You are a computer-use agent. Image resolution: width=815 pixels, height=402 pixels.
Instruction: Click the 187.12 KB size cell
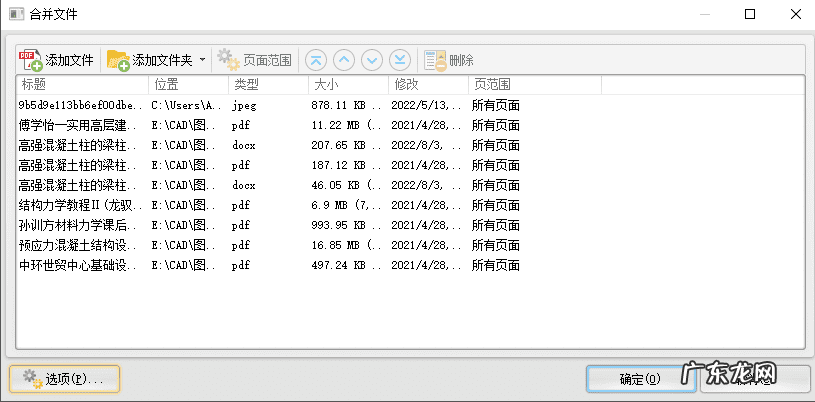click(347, 165)
